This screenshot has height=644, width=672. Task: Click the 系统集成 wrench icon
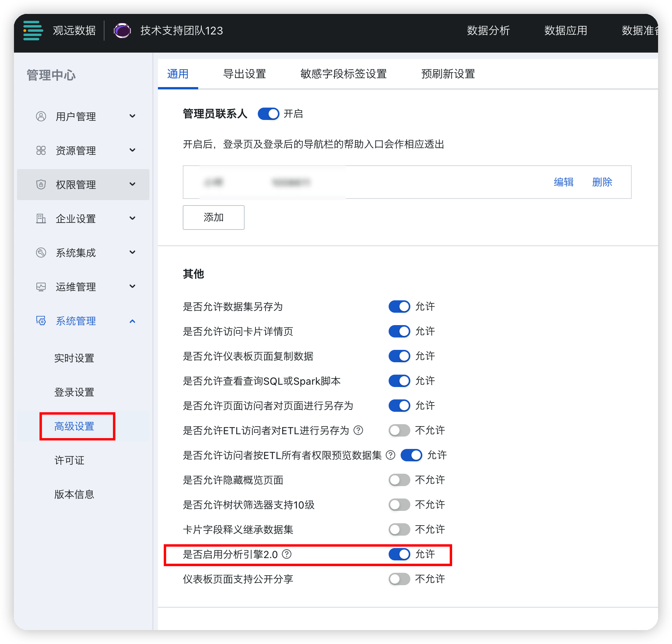pos(41,252)
